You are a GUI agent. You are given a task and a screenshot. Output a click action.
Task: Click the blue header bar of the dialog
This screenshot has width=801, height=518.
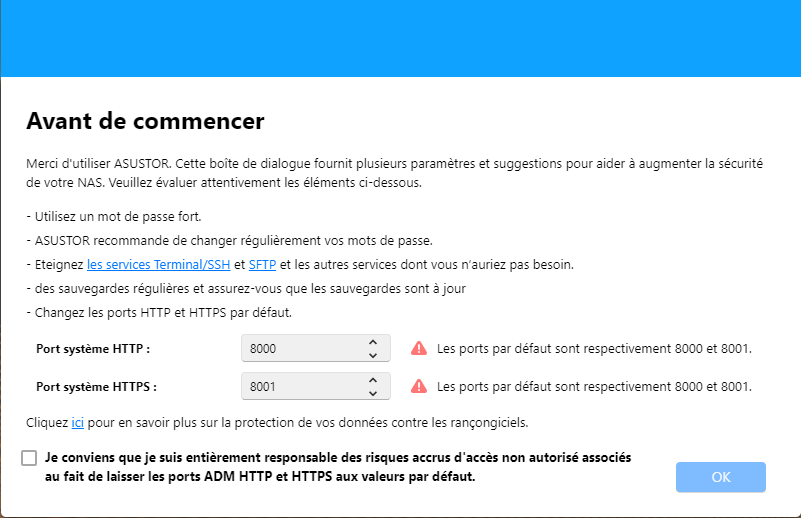[400, 38]
